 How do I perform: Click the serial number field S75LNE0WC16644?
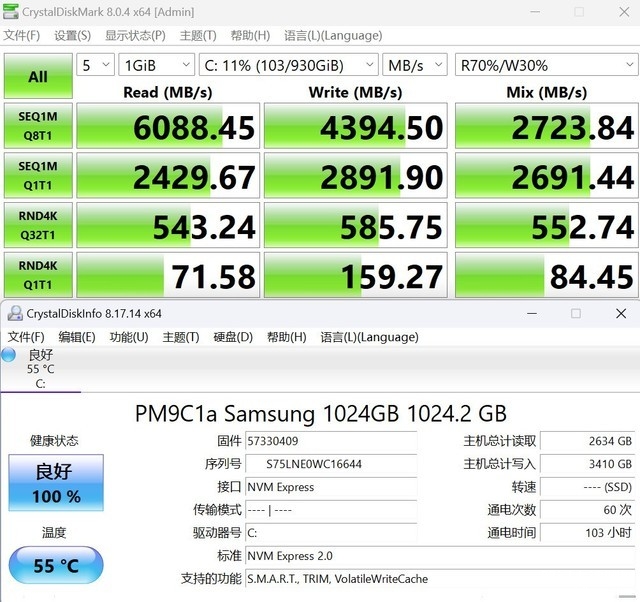pos(331,464)
